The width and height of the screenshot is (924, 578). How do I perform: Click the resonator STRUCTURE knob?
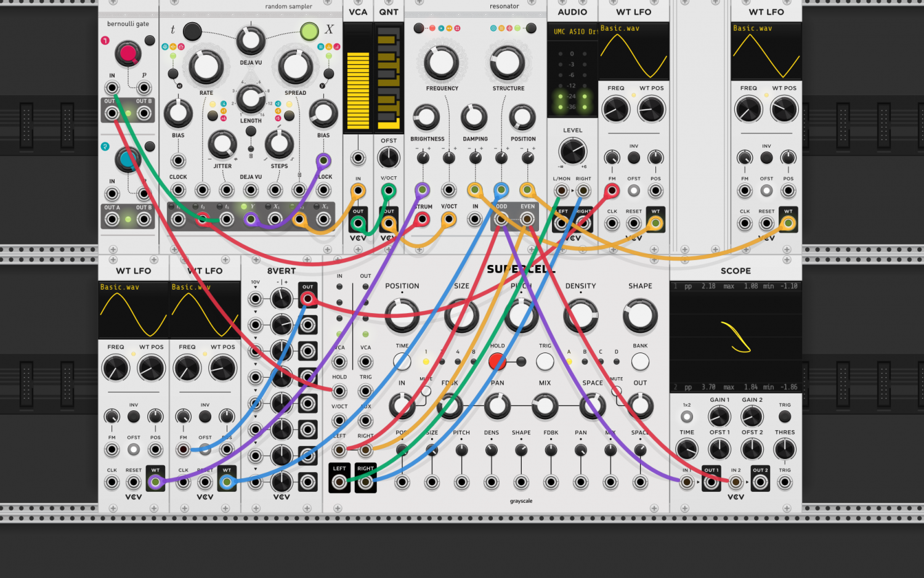[508, 63]
